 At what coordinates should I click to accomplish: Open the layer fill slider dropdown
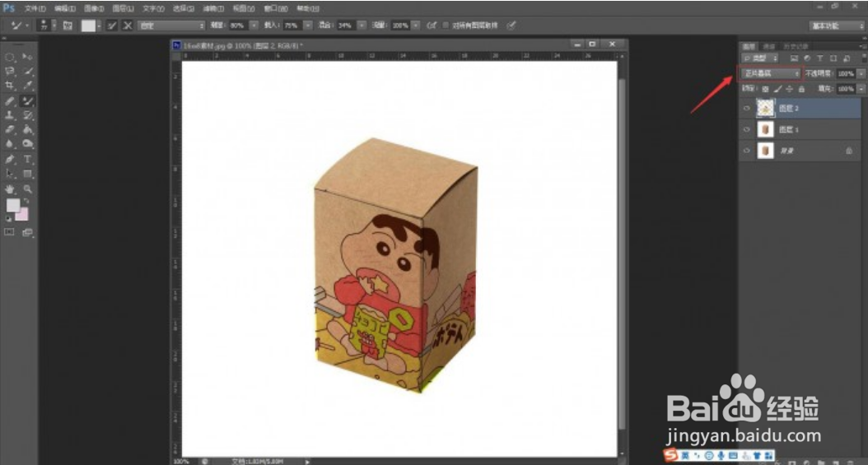[x=861, y=89]
